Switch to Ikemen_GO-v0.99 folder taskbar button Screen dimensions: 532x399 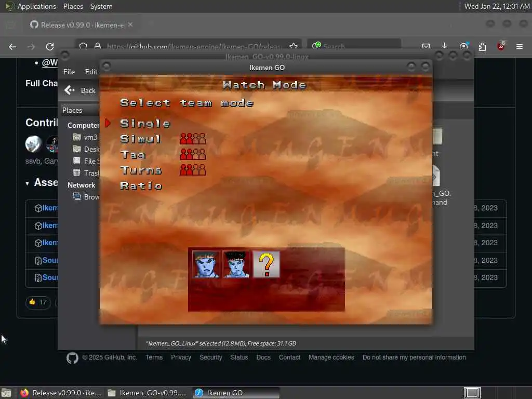[147, 393]
